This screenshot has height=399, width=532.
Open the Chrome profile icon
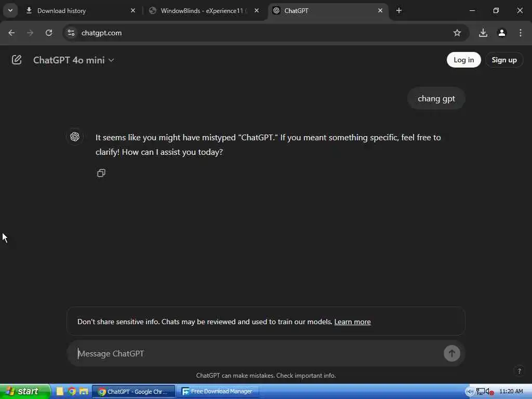click(x=502, y=33)
